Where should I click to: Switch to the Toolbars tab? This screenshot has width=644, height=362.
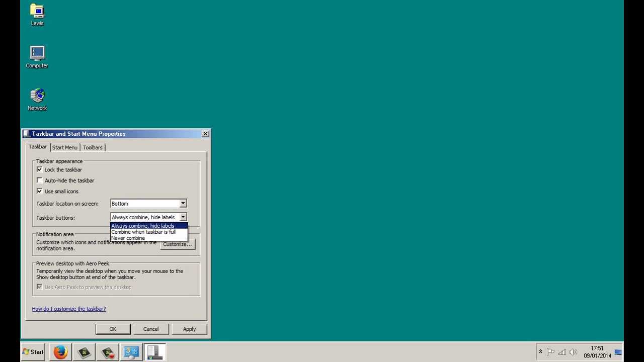pyautogui.click(x=93, y=147)
